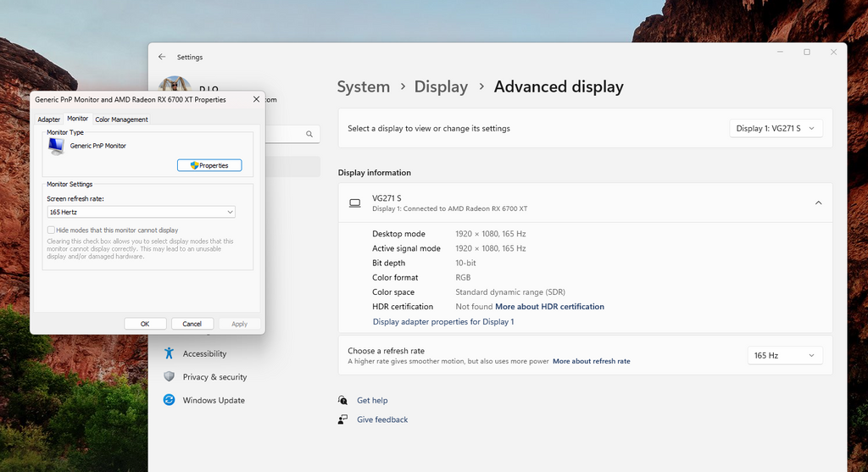Open the 165 Hz refresh rate dropdown

(785, 355)
